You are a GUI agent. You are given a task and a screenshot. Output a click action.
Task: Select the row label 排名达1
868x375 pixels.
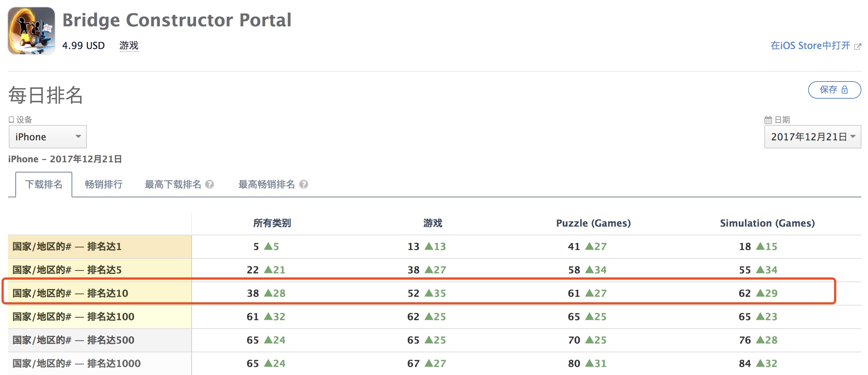click(100, 247)
